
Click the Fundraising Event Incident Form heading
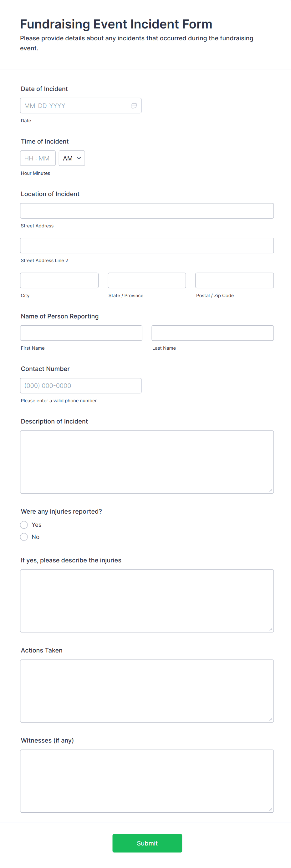click(116, 24)
